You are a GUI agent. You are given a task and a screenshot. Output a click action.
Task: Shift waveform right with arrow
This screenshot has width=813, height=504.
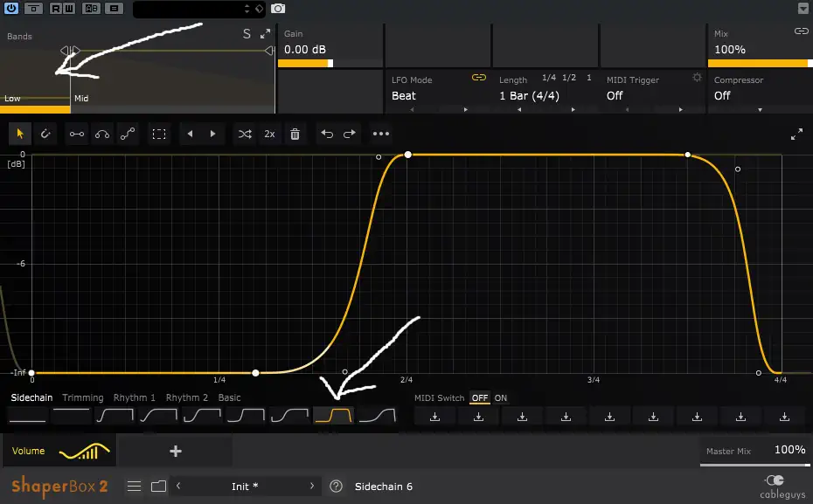click(x=212, y=134)
